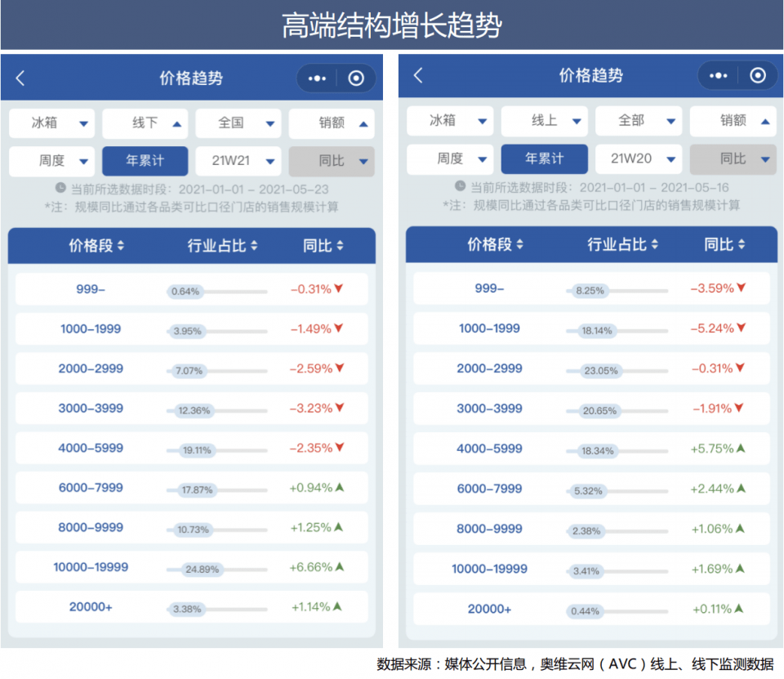This screenshot has width=784, height=679.
Task: Select 8000-9999 row in right table
Action: 591,529
